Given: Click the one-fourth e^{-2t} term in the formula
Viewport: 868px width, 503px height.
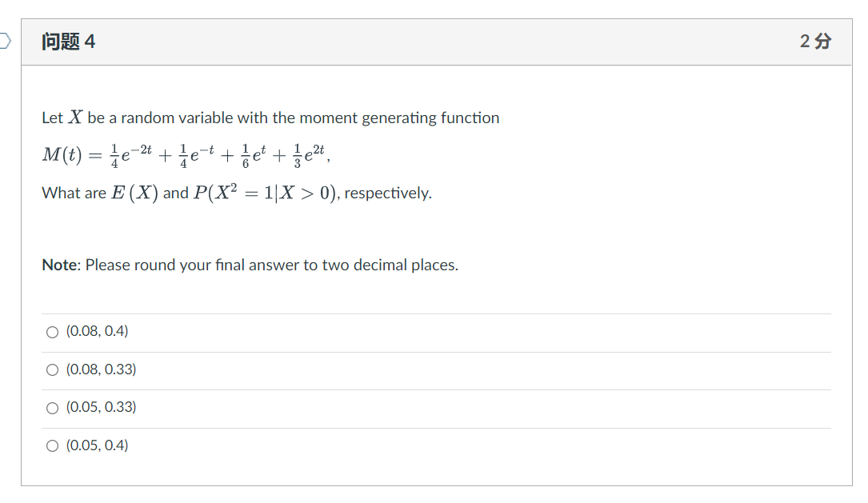Looking at the screenshot, I should (x=131, y=155).
